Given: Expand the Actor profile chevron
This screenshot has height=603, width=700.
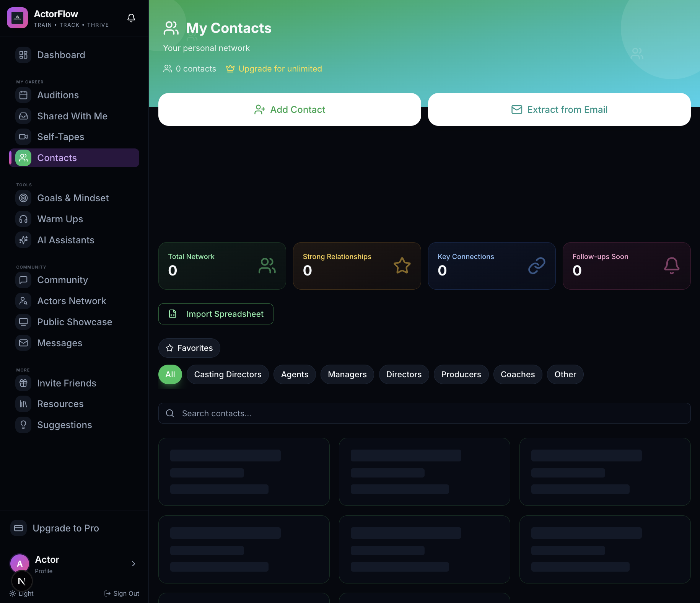Looking at the screenshot, I should [x=133, y=564].
